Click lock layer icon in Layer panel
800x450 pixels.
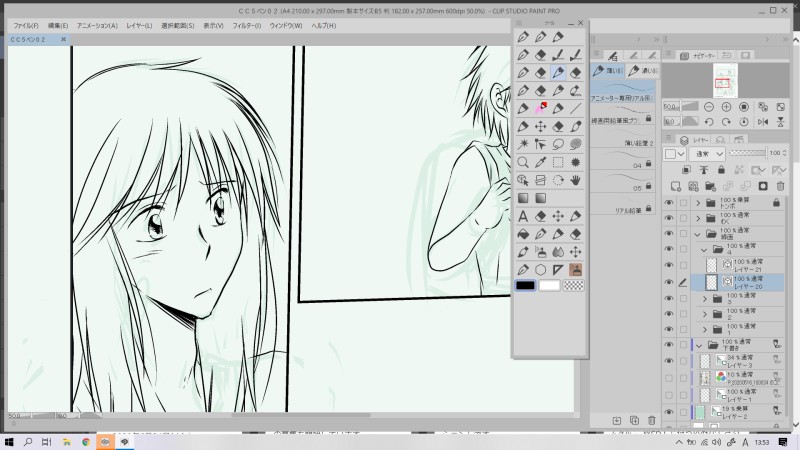[x=721, y=170]
